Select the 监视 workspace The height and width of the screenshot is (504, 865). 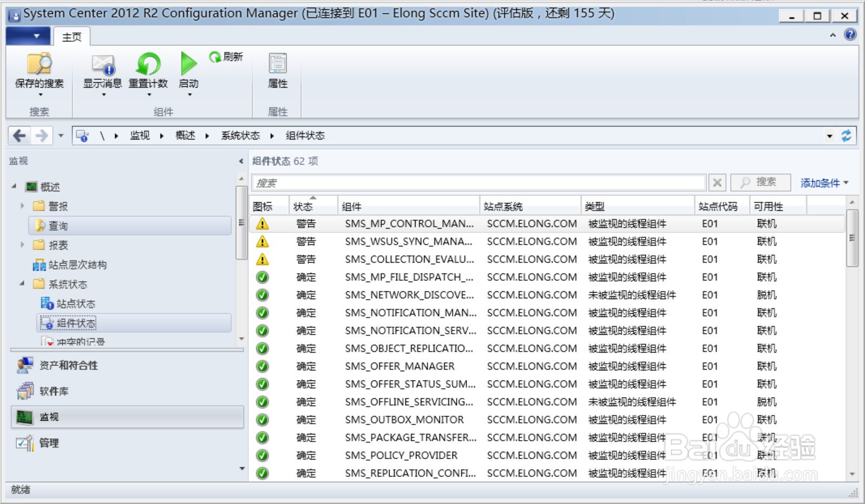pyautogui.click(x=127, y=417)
